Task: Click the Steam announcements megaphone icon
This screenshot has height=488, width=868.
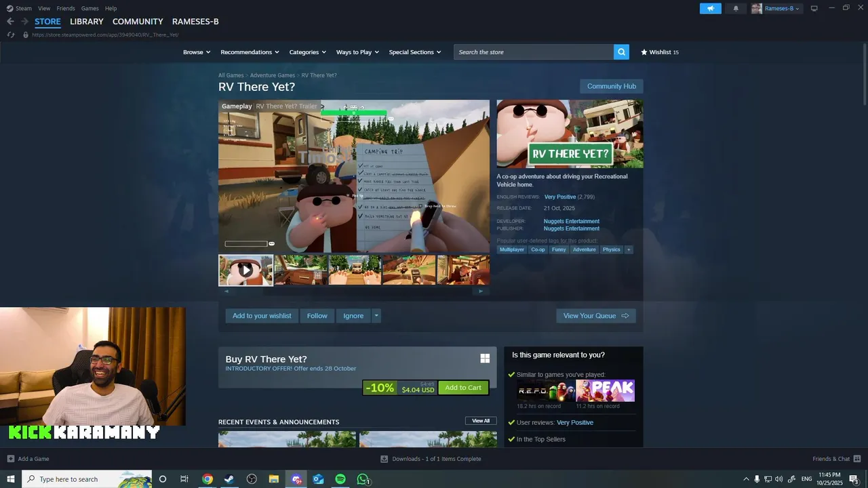Action: pos(711,8)
